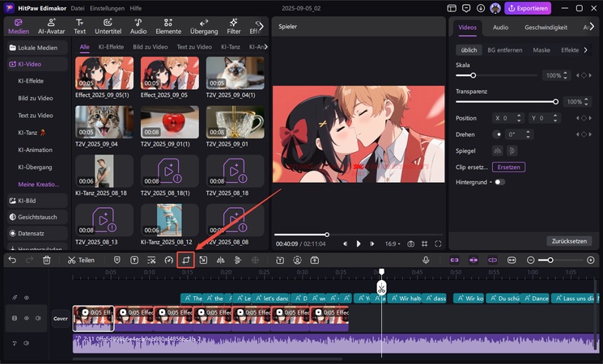Open the Hilfe menu
This screenshot has width=603, height=364.
tap(135, 8)
